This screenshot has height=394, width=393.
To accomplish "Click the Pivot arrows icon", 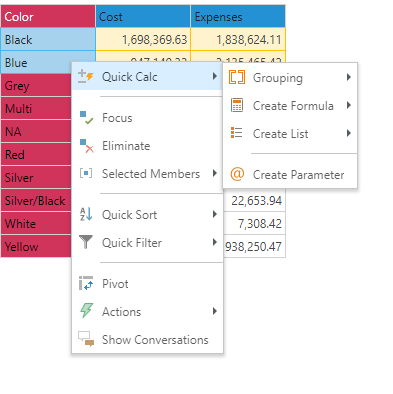I will click(86, 283).
